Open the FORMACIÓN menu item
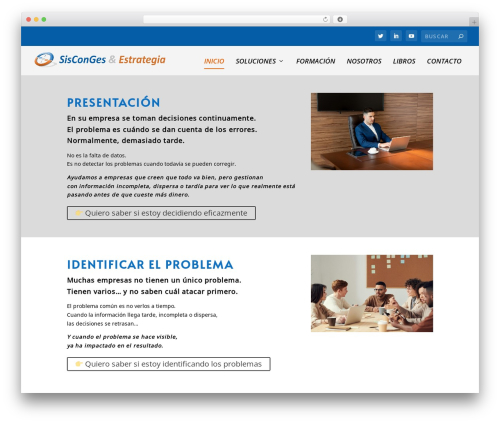Screen dimensions: 500x423 point(316,61)
